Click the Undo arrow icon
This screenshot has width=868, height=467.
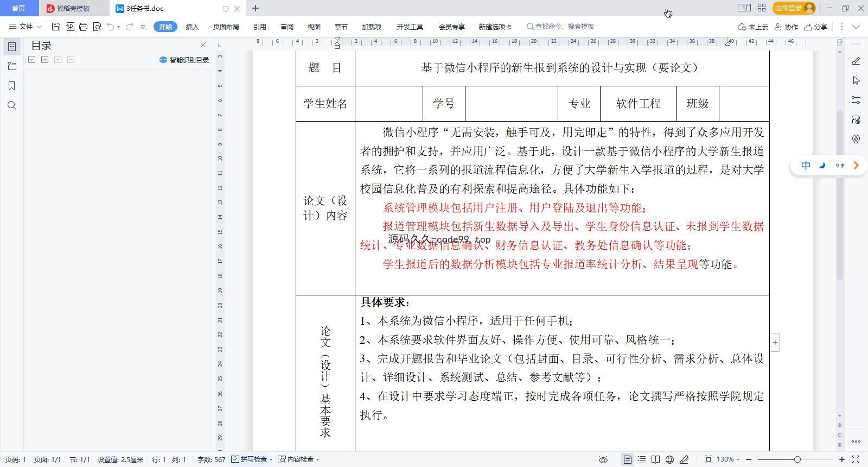110,27
